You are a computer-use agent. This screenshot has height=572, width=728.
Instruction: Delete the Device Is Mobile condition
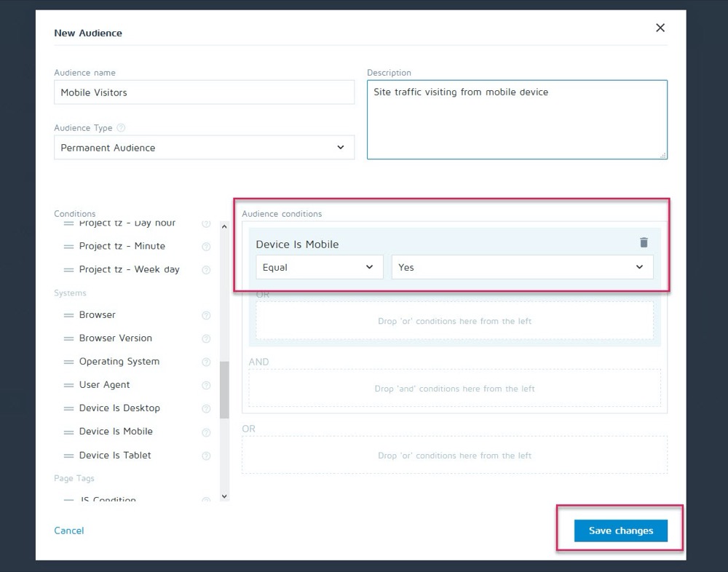pyautogui.click(x=644, y=243)
